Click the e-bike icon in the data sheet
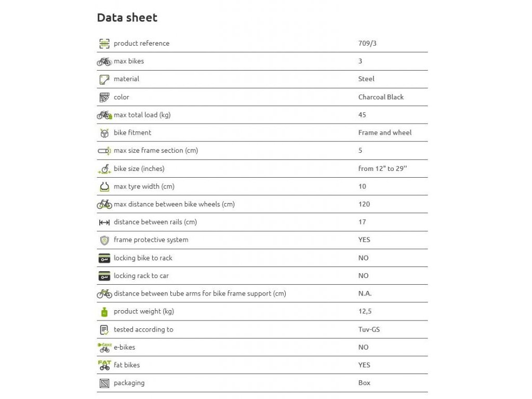This screenshot has height=399, width=532. click(104, 348)
